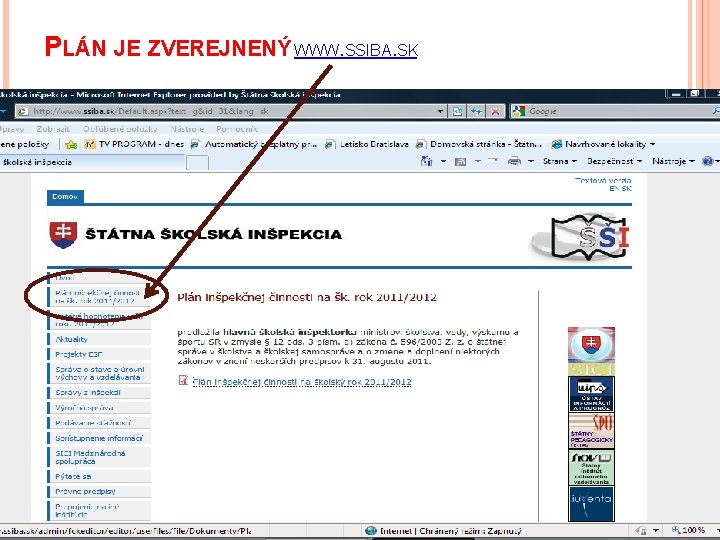Click the Iuventa banner
This screenshot has height=540, width=720.
tap(591, 504)
